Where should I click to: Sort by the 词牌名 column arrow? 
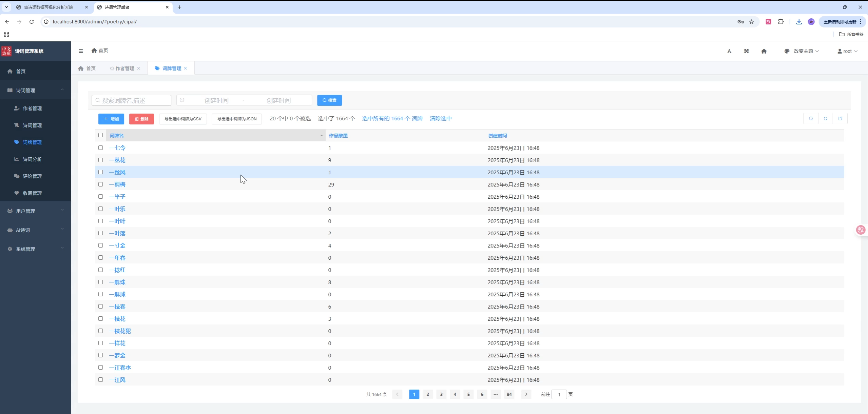(322, 136)
